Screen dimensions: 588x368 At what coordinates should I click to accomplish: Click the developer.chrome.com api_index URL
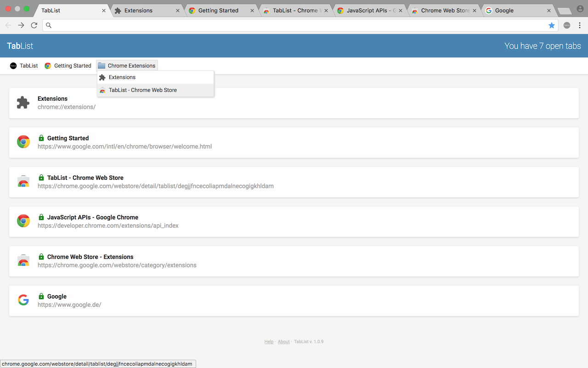(108, 225)
